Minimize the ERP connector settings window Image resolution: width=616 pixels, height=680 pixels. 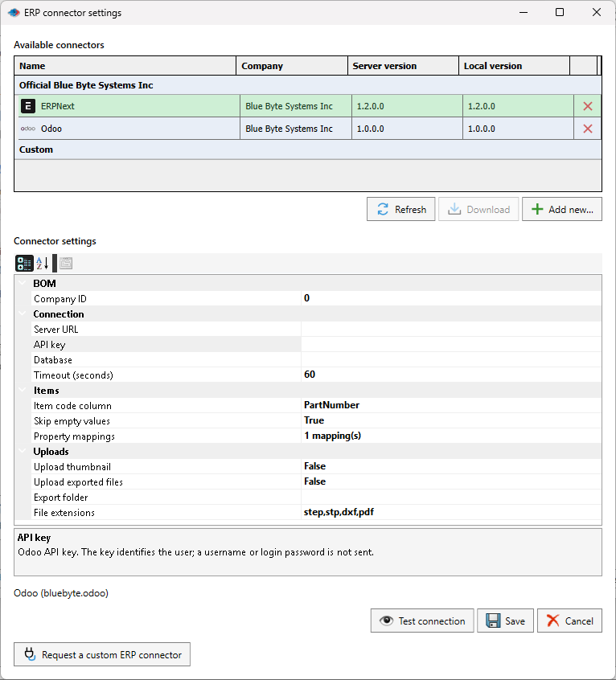524,13
